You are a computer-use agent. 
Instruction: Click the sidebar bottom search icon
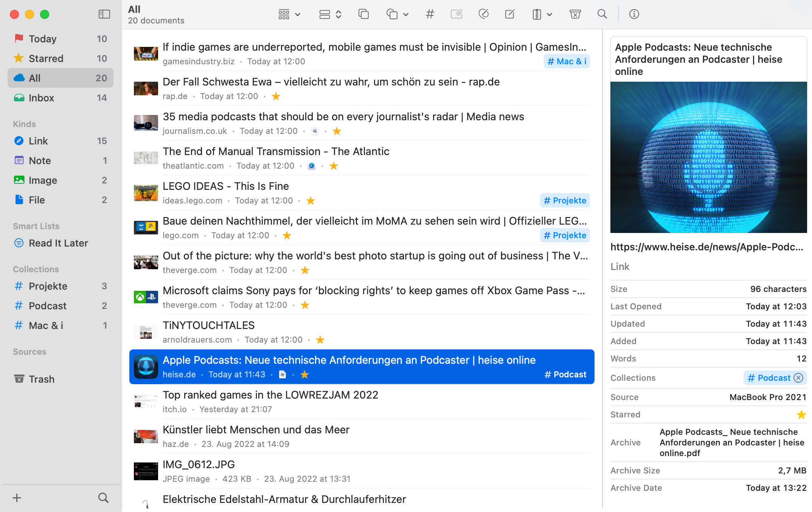tap(103, 498)
